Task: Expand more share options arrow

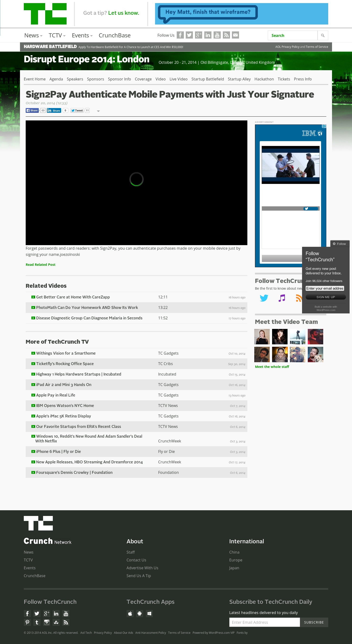Action: (x=98, y=111)
